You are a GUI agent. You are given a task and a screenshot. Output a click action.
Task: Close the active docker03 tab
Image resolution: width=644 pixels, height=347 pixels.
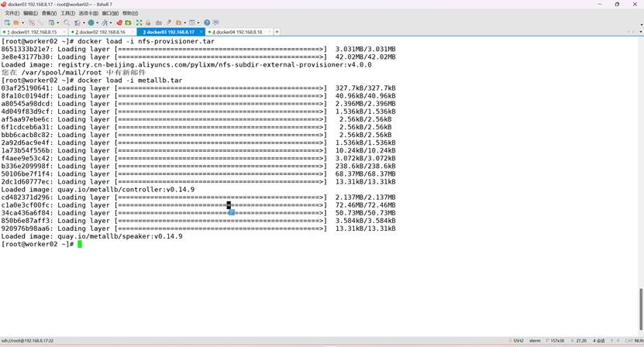(201, 32)
